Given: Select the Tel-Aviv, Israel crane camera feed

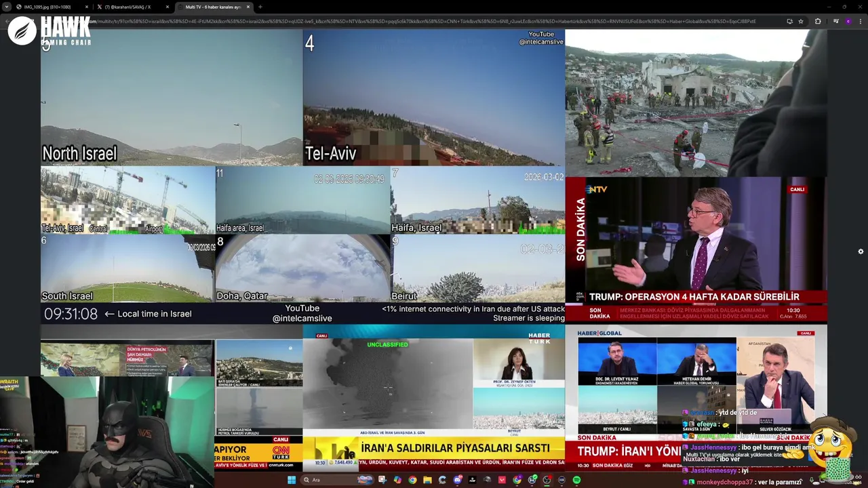Looking at the screenshot, I should (x=127, y=200).
